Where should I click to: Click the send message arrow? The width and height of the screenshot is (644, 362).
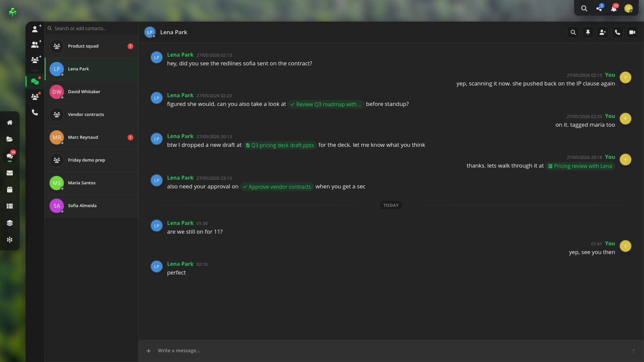pos(634,351)
